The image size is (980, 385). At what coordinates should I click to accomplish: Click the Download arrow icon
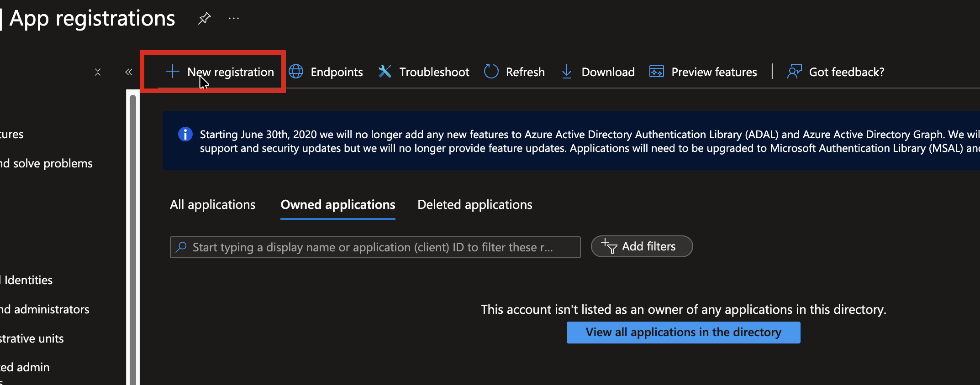(x=566, y=72)
